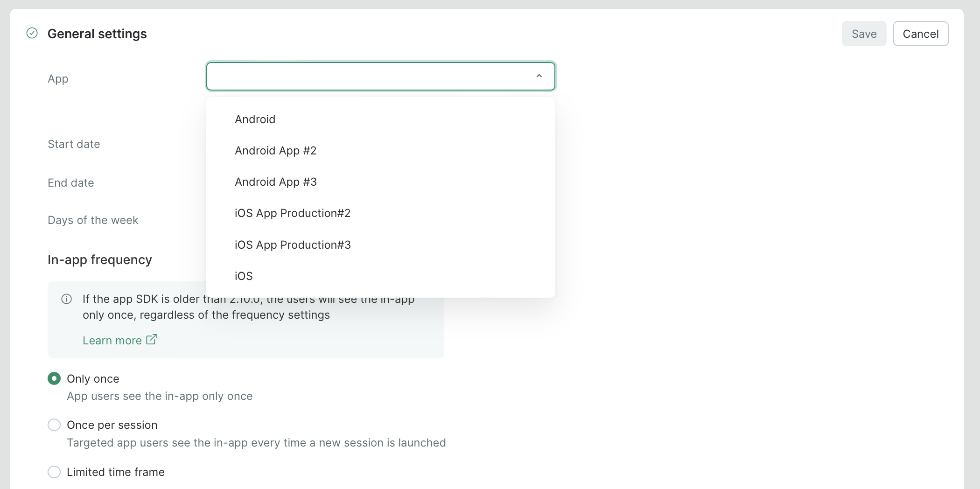Click the General settings heading

(97, 34)
